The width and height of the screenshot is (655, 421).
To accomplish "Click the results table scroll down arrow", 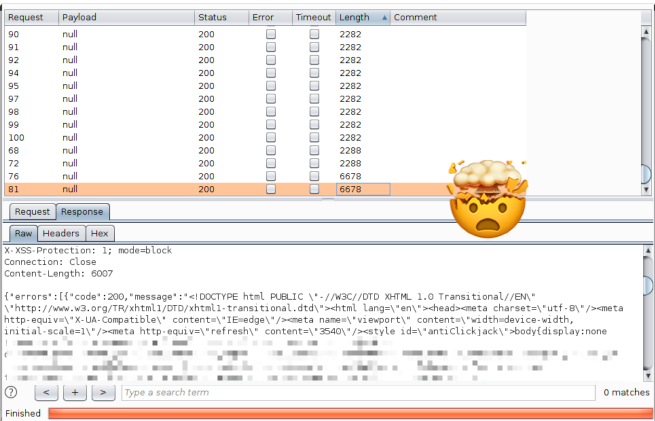I will pos(646,188).
